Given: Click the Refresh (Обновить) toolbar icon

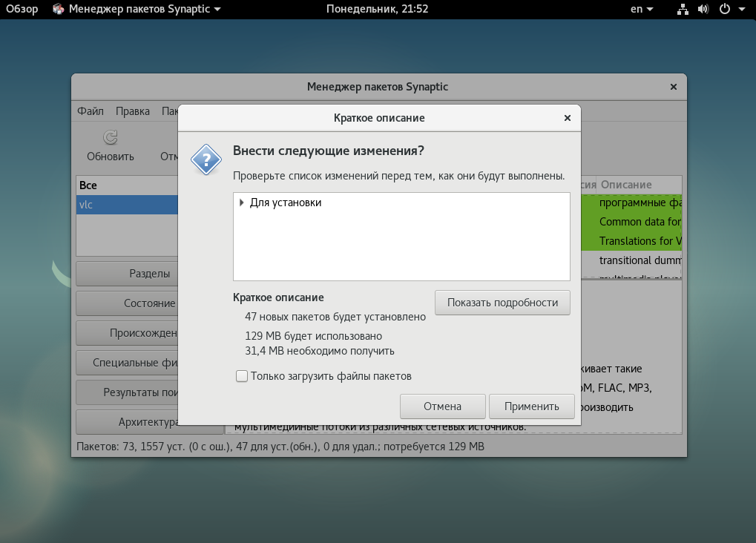Looking at the screenshot, I should [x=111, y=137].
